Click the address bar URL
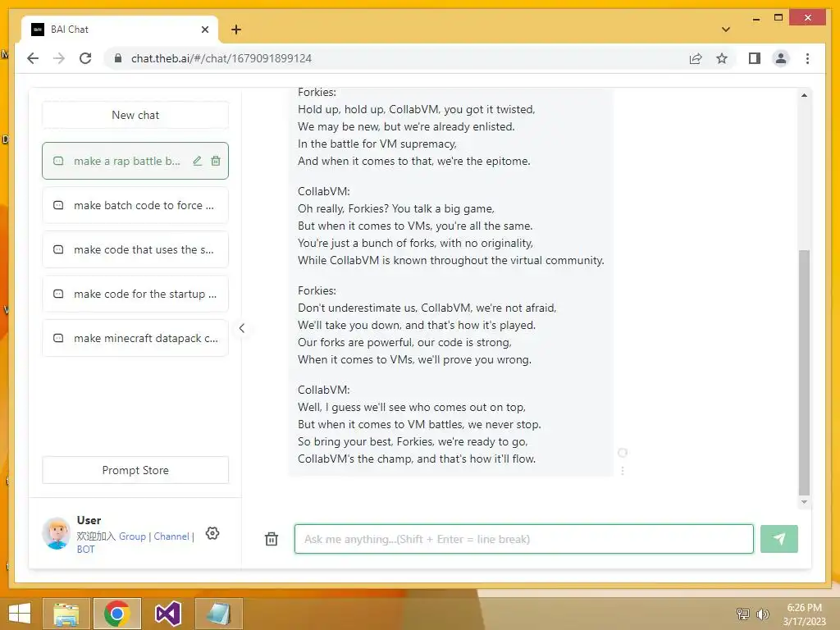 point(221,58)
